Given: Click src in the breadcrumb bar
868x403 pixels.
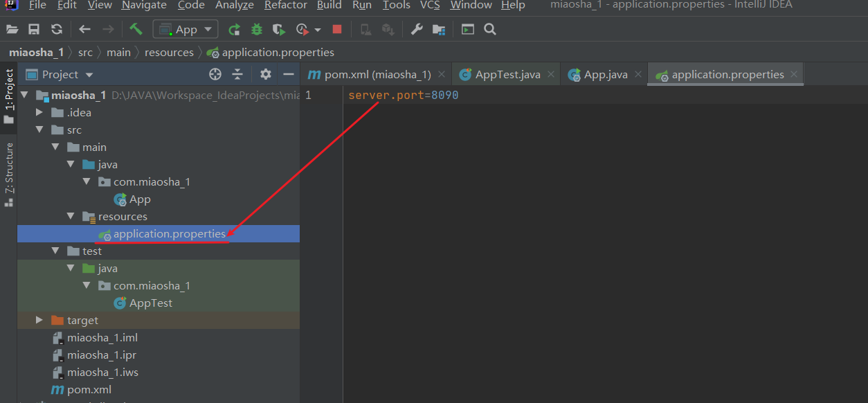Looking at the screenshot, I should pos(85,53).
